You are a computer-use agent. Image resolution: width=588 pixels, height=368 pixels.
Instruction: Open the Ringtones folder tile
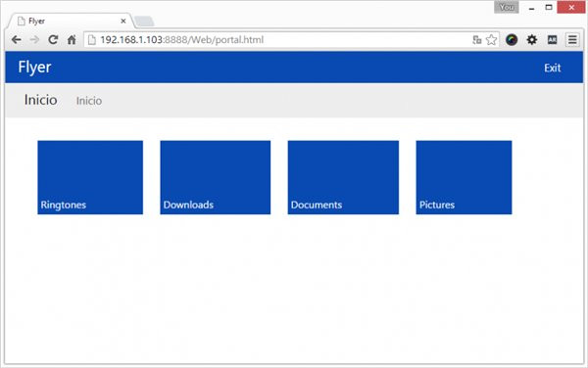tap(90, 177)
